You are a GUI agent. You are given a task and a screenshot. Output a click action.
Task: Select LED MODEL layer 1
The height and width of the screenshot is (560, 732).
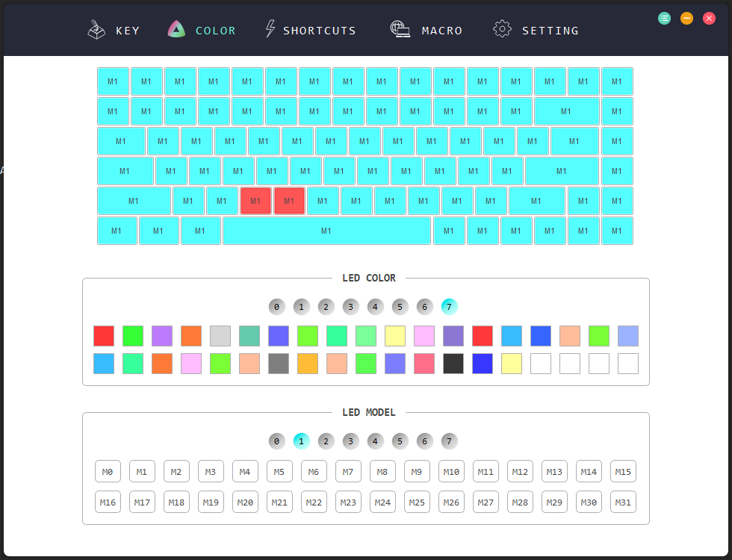coord(302,441)
